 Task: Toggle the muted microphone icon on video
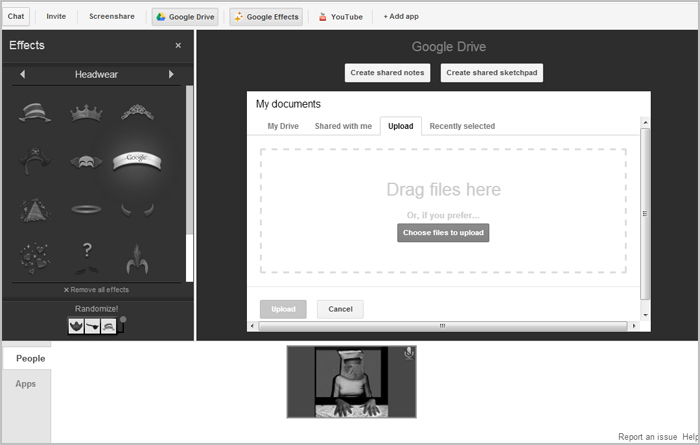[409, 353]
